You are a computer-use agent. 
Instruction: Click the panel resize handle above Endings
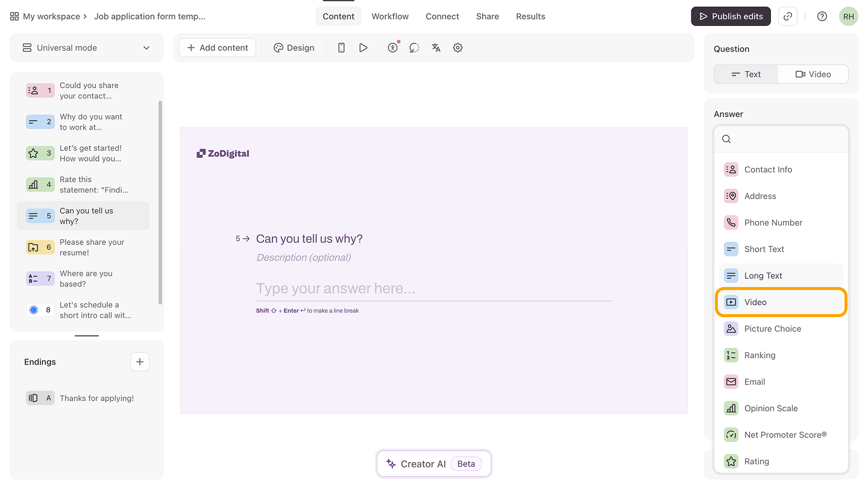[x=87, y=336]
